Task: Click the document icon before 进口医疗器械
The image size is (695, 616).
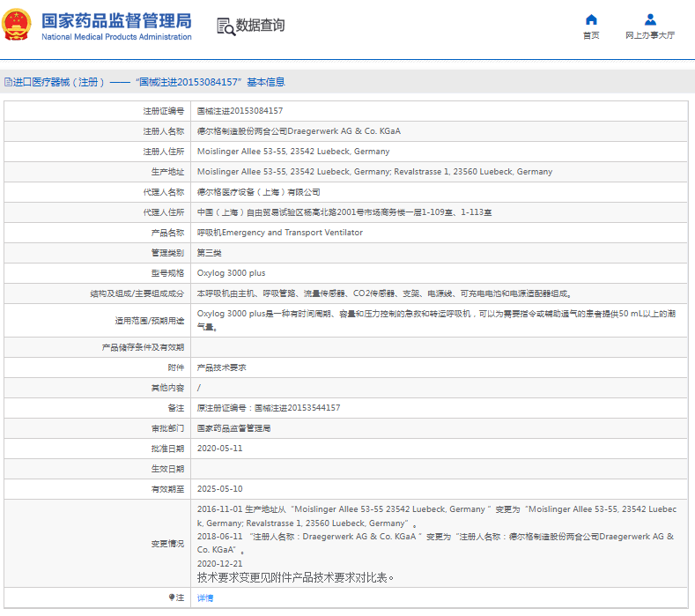Action: 8,82
